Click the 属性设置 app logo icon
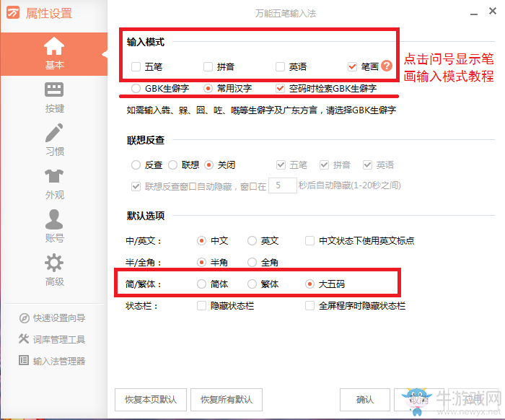Viewport: 505px width, 420px height. tap(13, 13)
